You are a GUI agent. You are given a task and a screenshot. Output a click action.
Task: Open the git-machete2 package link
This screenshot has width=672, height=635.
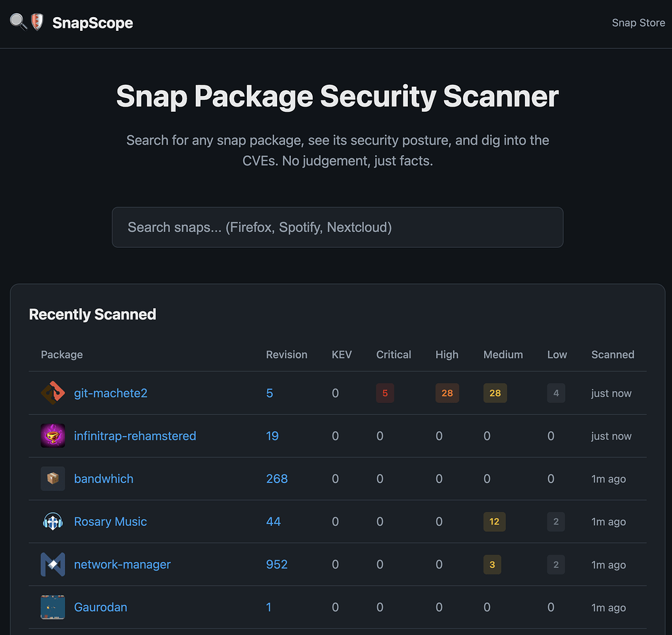pos(110,393)
